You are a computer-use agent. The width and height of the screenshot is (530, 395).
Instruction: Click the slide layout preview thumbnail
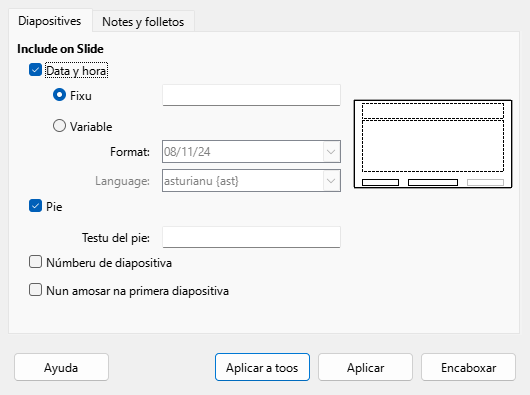[433, 144]
